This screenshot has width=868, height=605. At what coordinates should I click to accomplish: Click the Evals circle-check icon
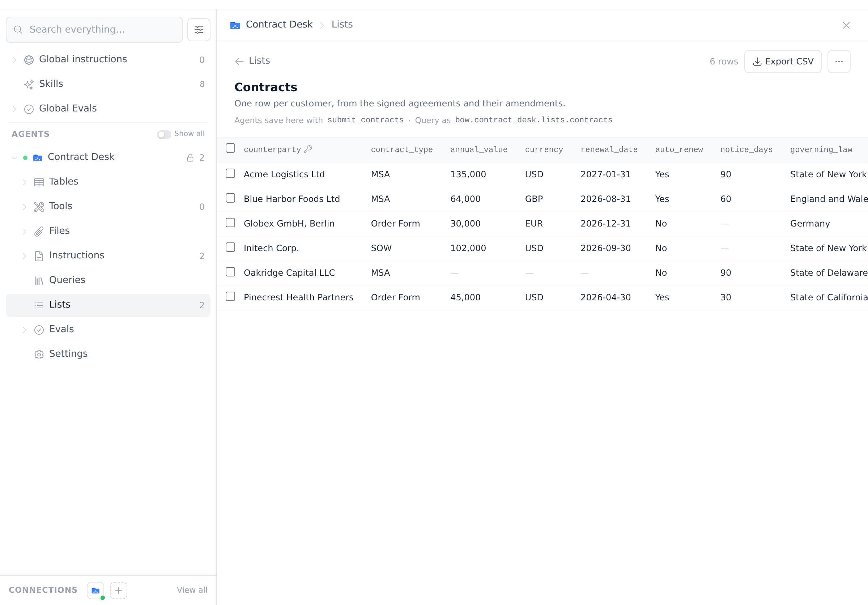[39, 329]
